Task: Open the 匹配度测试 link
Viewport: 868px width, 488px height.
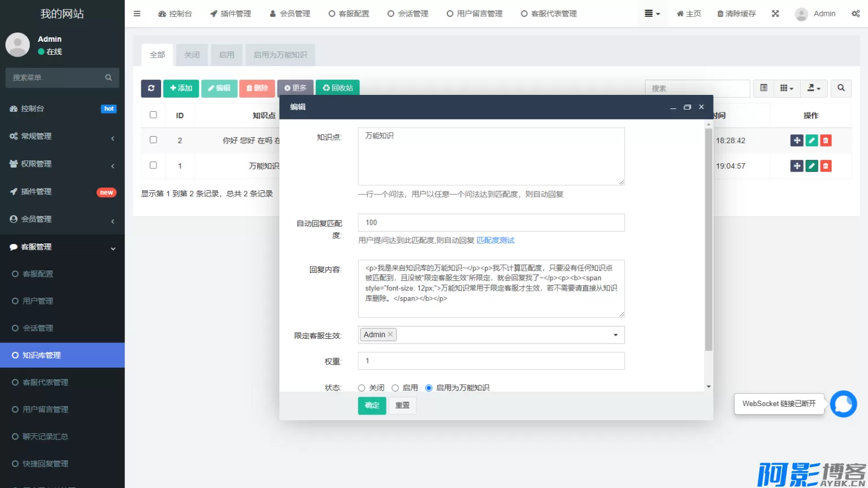Action: [x=496, y=241]
